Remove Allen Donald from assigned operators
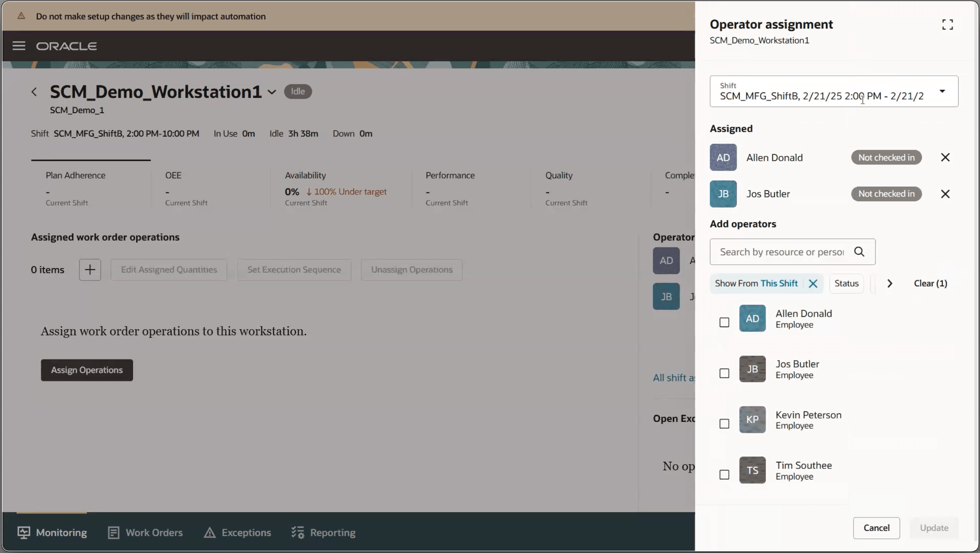980x553 pixels. pyautogui.click(x=945, y=158)
